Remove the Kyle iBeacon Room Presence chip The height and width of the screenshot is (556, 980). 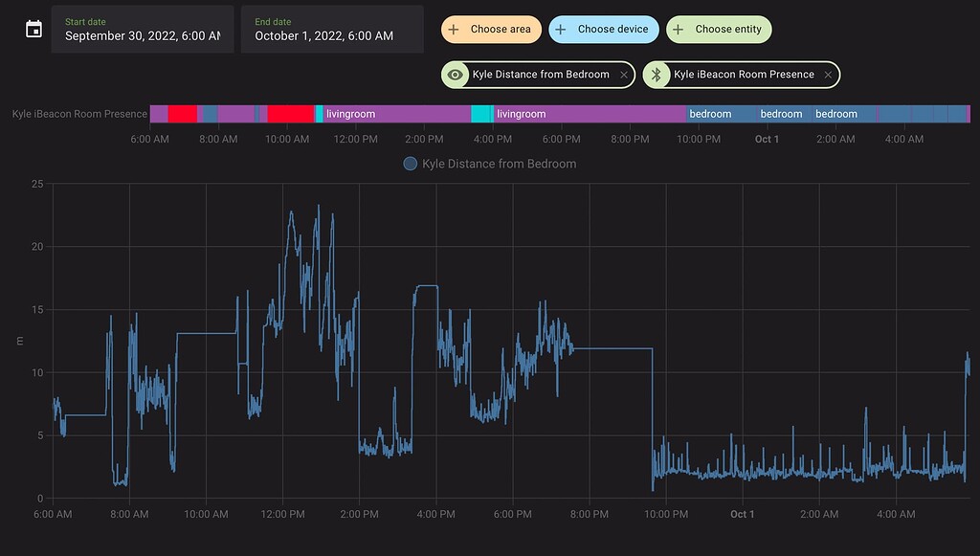(x=828, y=75)
